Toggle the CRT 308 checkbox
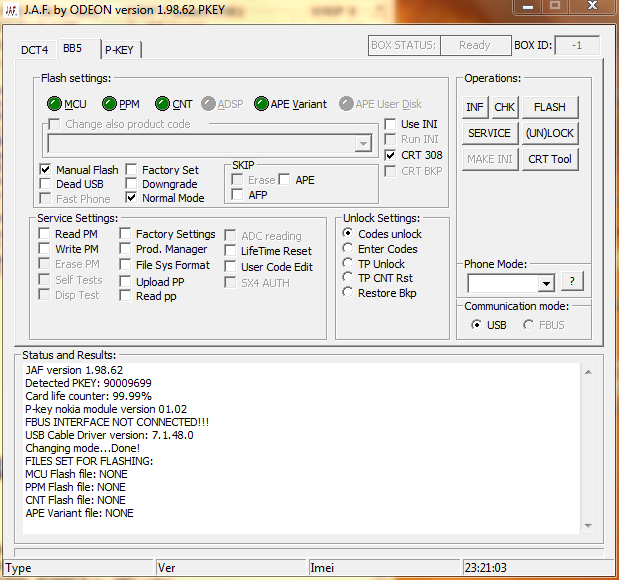This screenshot has width=619, height=580. click(391, 155)
